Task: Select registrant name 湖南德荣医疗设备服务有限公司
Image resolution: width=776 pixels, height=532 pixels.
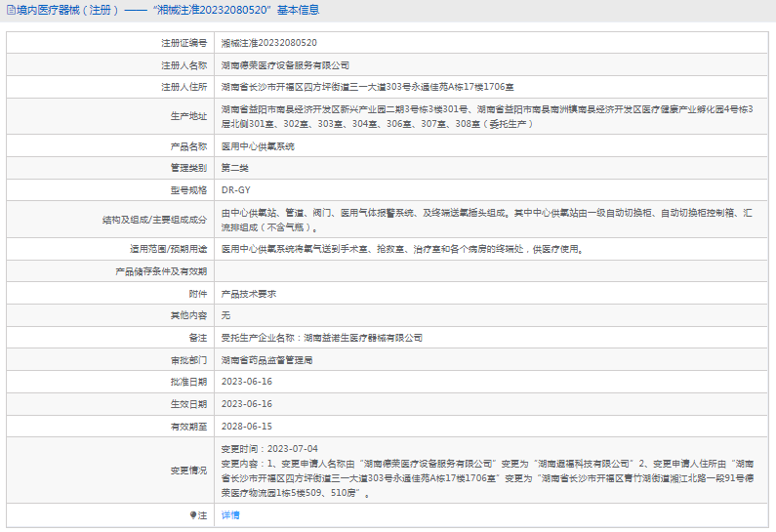Action: click(x=285, y=65)
